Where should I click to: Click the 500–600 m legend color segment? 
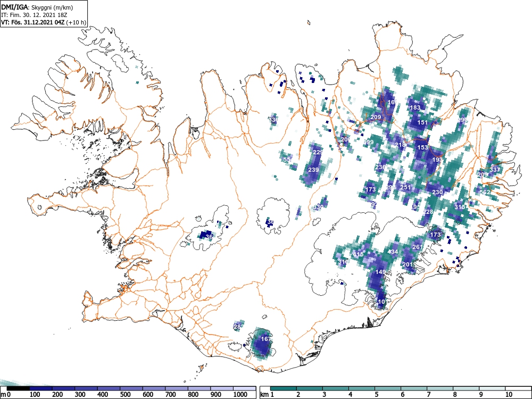[131, 388]
